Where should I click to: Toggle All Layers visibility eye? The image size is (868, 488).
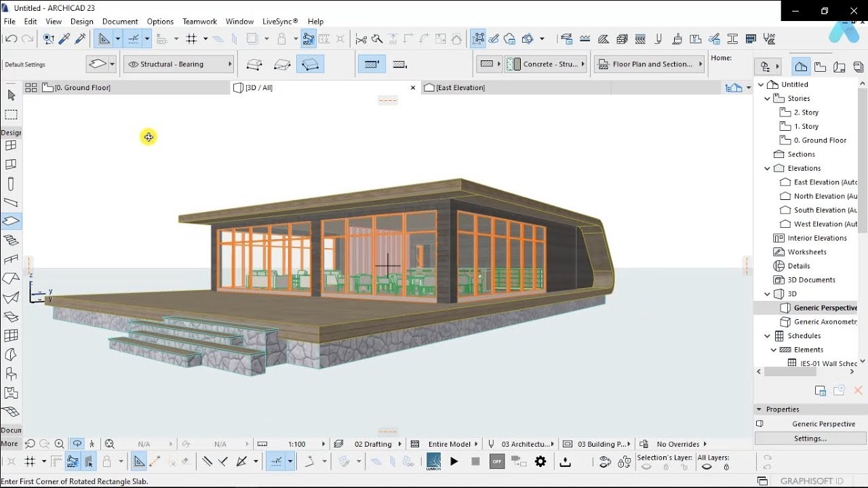pyautogui.click(x=707, y=466)
